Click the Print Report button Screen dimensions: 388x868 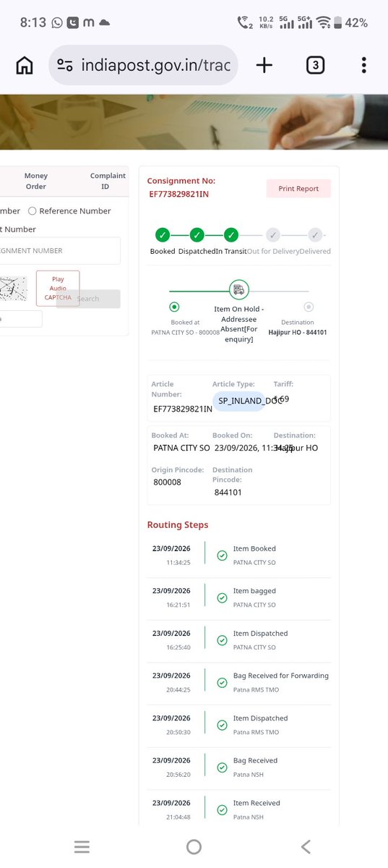coord(298,189)
